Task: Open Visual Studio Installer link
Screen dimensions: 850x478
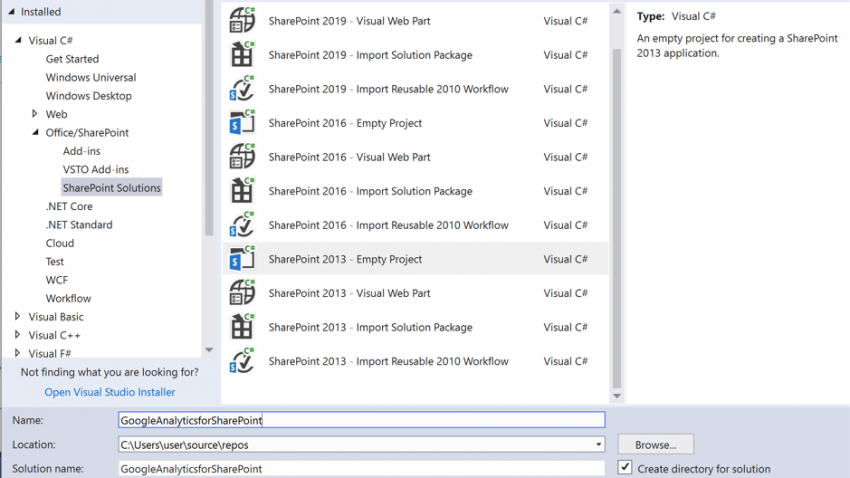Action: click(x=110, y=392)
